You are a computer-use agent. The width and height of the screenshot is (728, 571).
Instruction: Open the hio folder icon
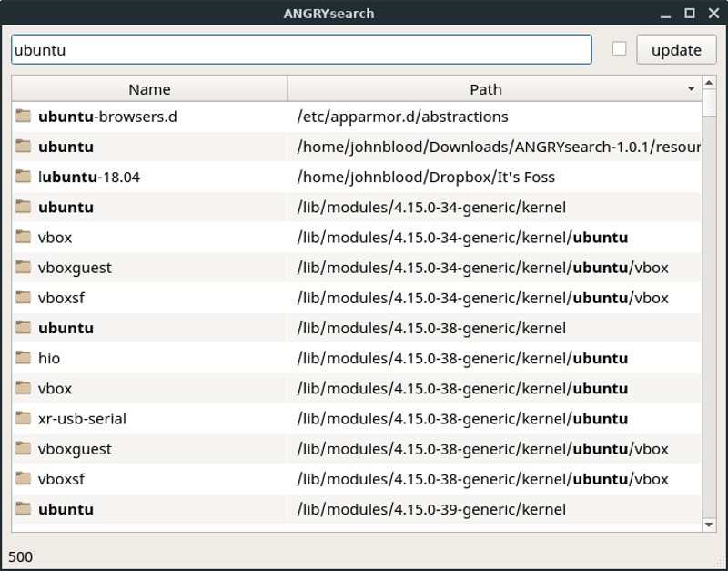tap(24, 358)
